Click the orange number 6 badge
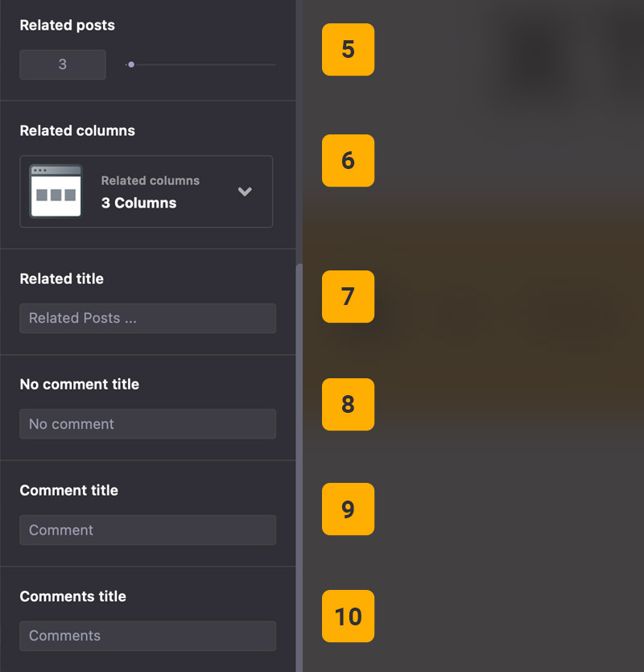The height and width of the screenshot is (672, 644). pyautogui.click(x=348, y=160)
